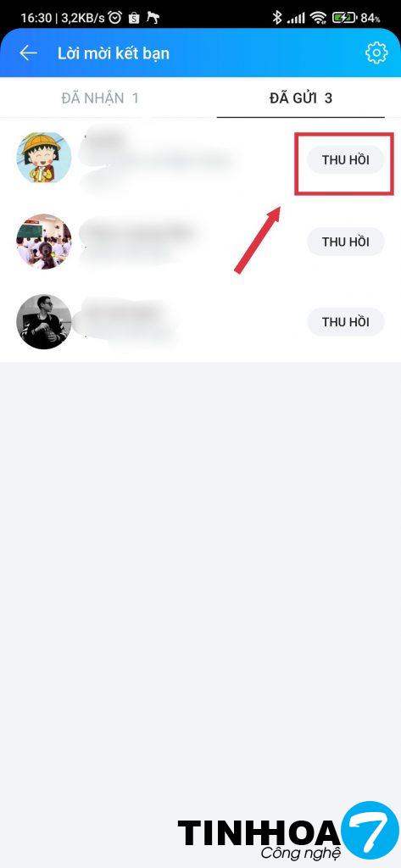The width and height of the screenshot is (401, 868).
Task: Click the Lời mời kết bạn title
Action: coord(114,53)
